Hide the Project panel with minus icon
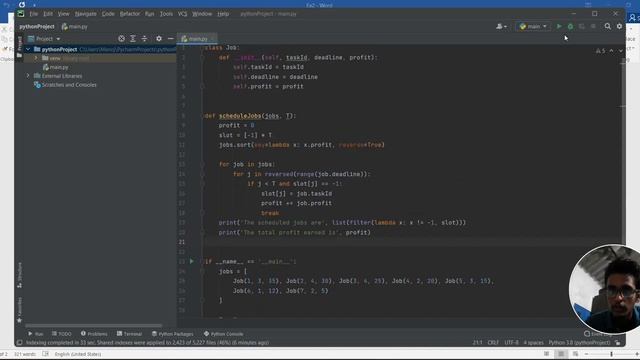 (x=170, y=38)
